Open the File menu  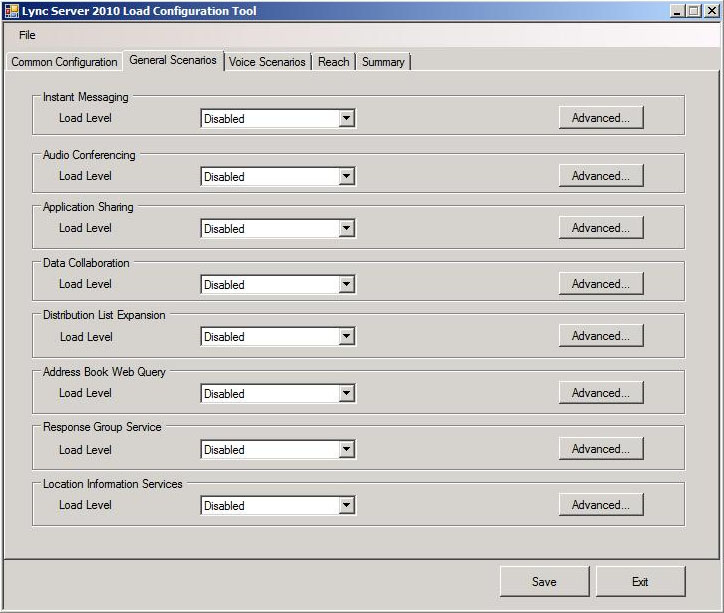[27, 35]
